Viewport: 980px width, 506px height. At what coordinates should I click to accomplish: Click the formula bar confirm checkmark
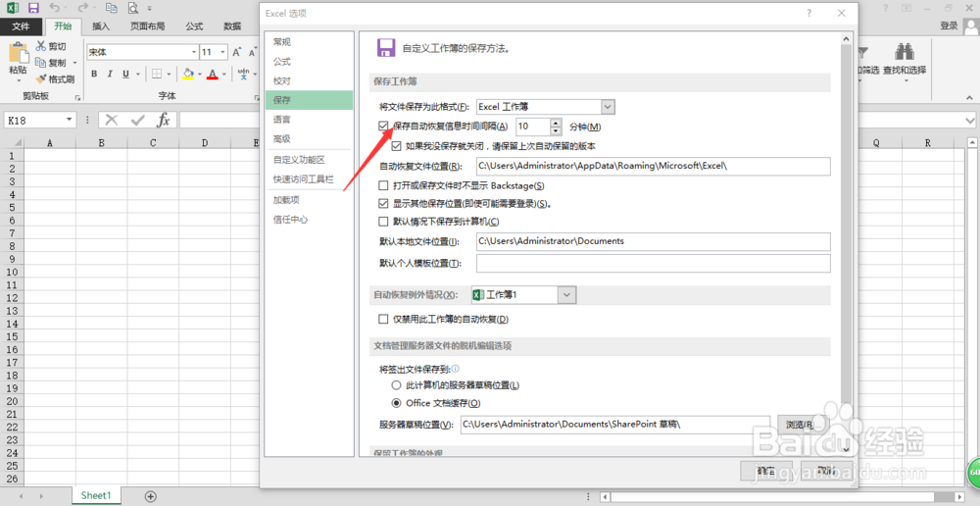click(138, 120)
